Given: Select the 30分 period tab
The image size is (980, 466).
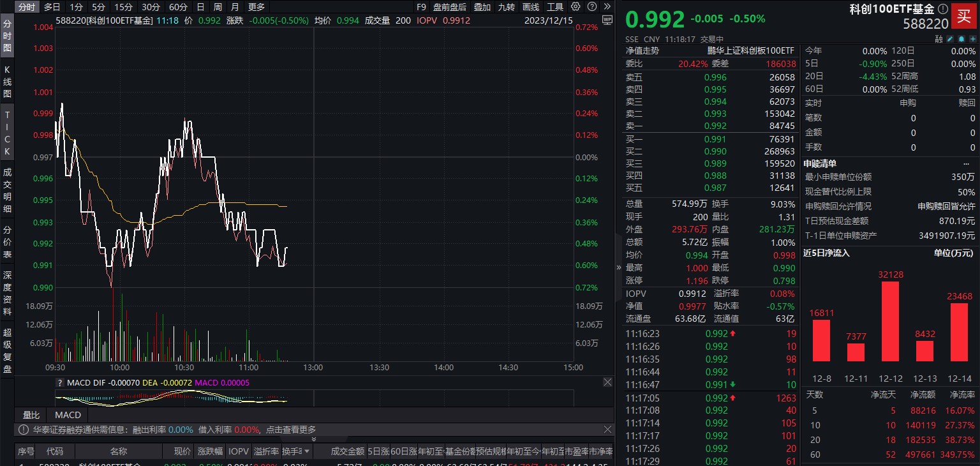Looking at the screenshot, I should 151,7.
